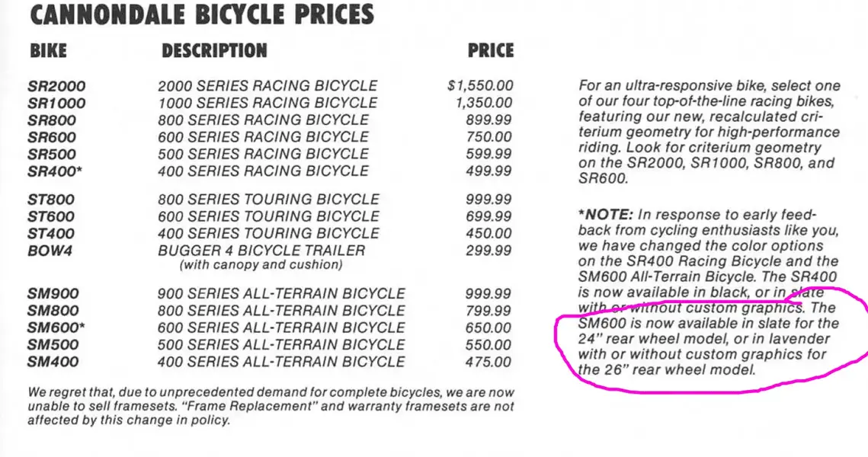The width and height of the screenshot is (868, 457).
Task: Click the SR2000 bike model code
Action: pos(56,86)
